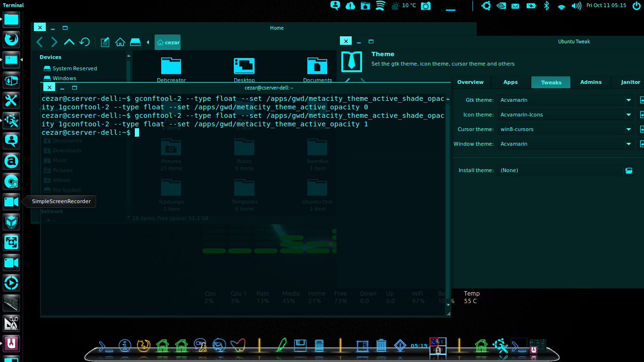Go back in the Home file manager
Image resolution: width=644 pixels, height=362 pixels.
tap(40, 42)
